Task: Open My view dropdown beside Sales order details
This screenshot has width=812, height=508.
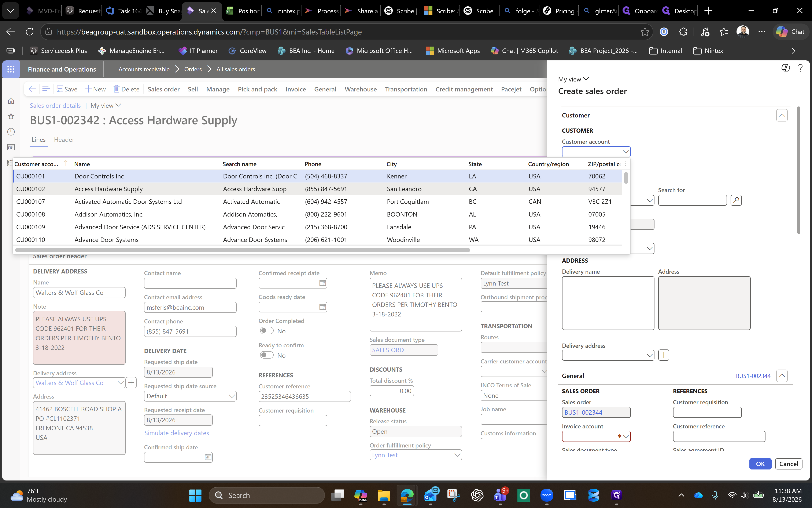Action: tap(106, 105)
